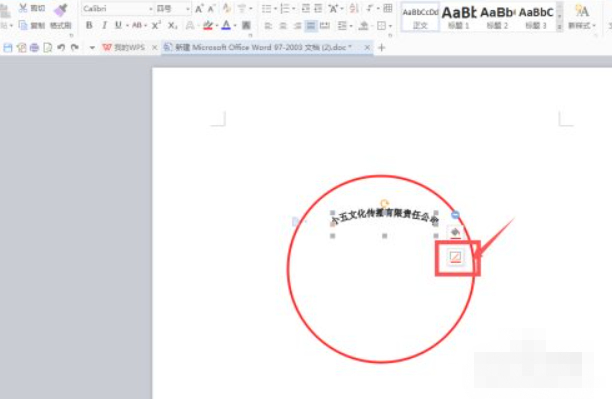Click the Cut (剪切) scissors button
612x399 pixels.
(x=32, y=8)
